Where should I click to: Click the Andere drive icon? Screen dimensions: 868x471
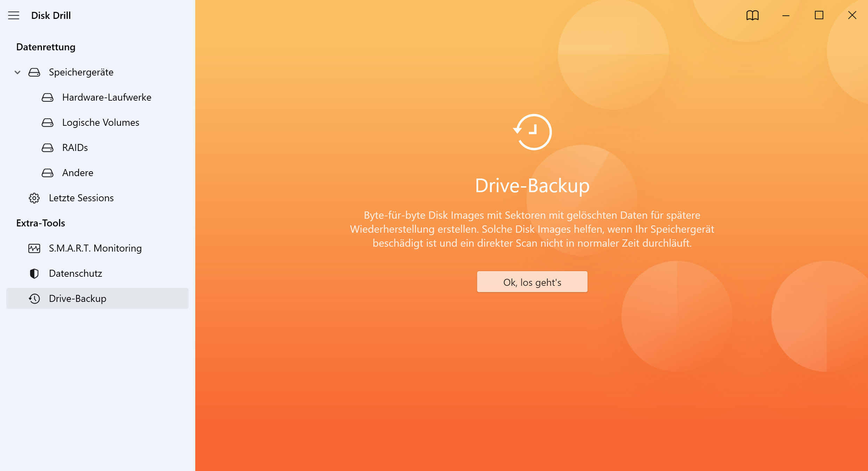click(48, 173)
